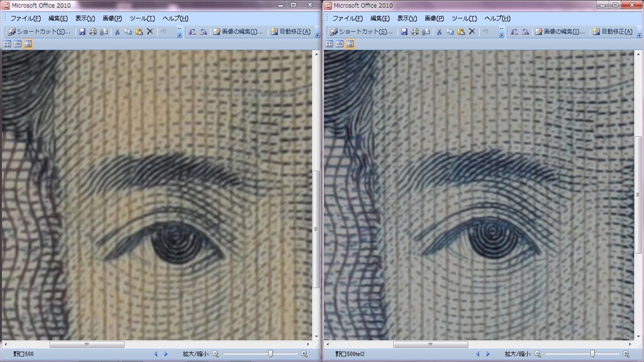Click Print icon in right window

pos(415,31)
